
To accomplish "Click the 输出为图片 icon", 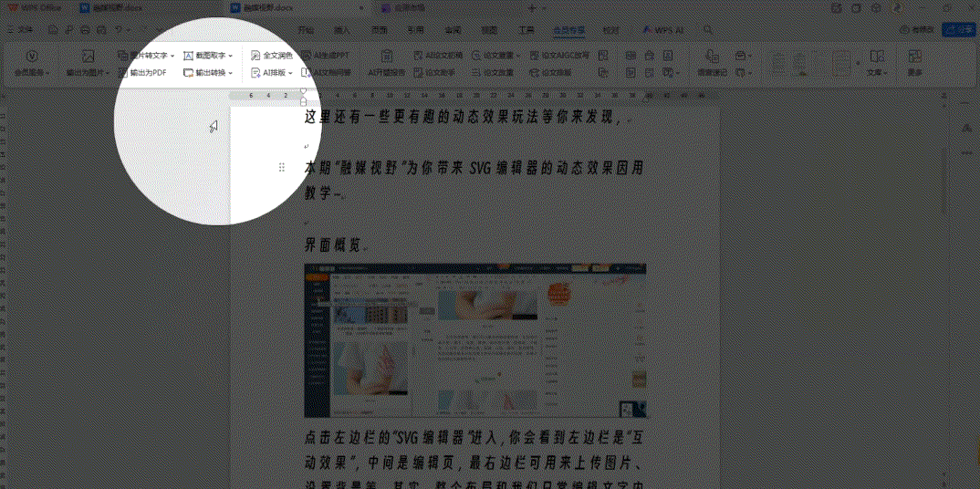I will [88, 62].
